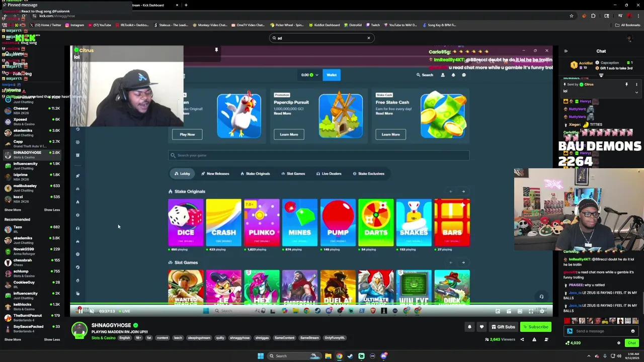Click Learn More under Free Stake Cash
The image size is (644, 362).
point(390,134)
